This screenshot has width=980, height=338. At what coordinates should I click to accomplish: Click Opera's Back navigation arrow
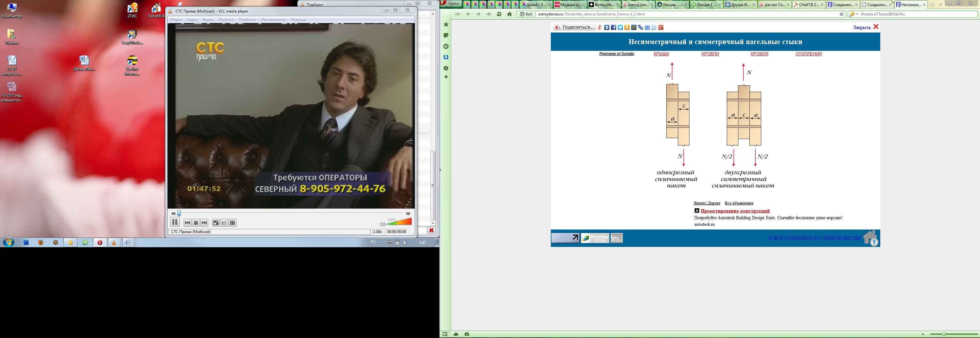point(468,14)
